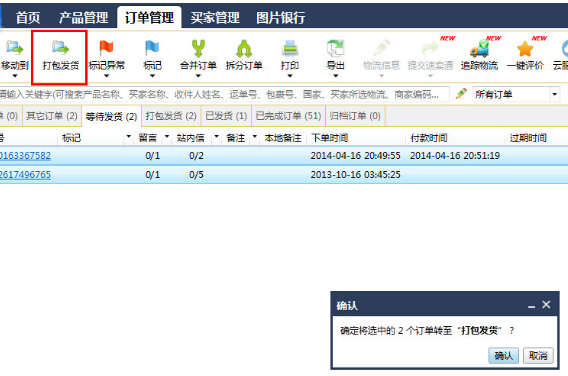Open the 所有订单 filter combo box
Screen dimensions: 568x376
pos(516,95)
